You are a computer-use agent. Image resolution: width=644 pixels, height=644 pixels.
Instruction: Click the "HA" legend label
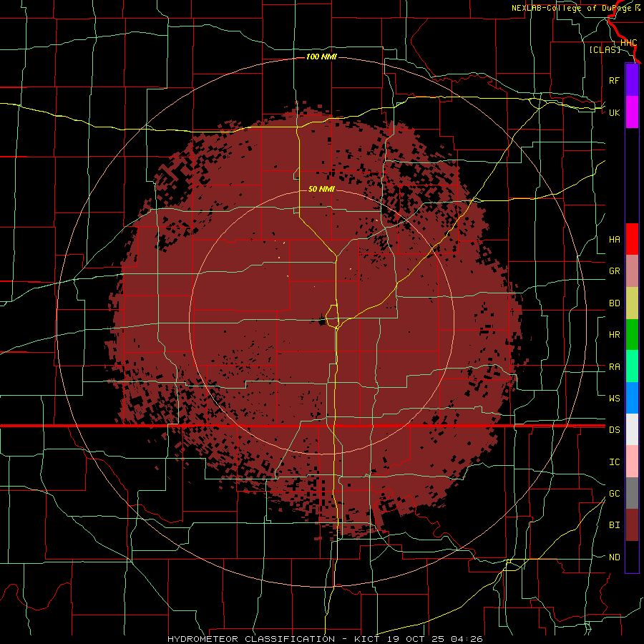pos(614,240)
